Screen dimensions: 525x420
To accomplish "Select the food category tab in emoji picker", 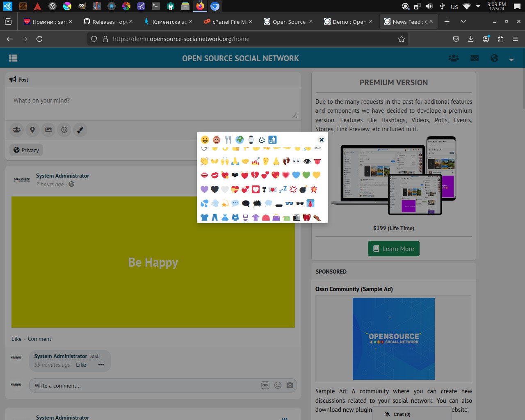I will (228, 140).
